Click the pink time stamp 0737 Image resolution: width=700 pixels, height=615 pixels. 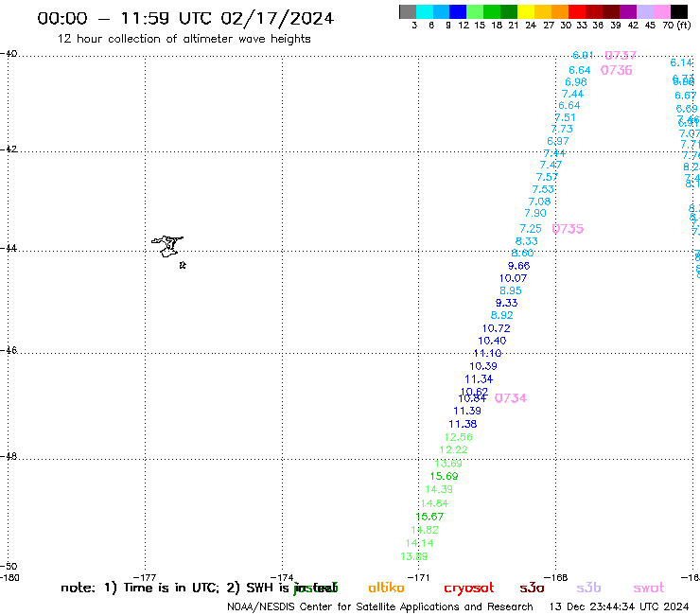[621, 55]
